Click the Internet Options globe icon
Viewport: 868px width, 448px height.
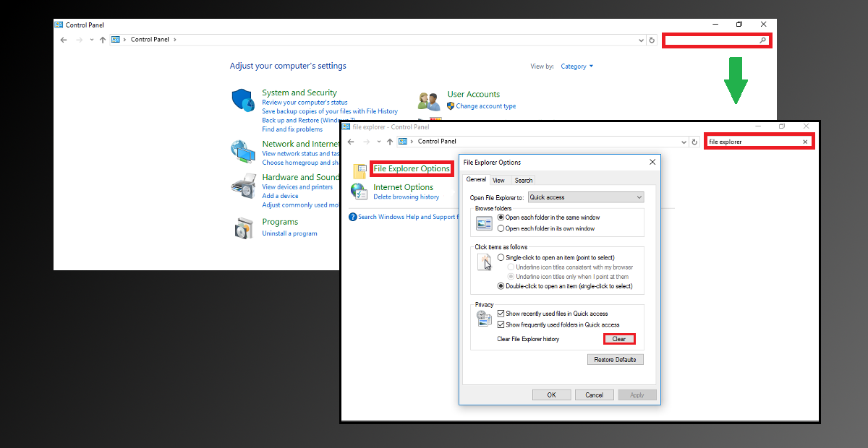pos(359,191)
